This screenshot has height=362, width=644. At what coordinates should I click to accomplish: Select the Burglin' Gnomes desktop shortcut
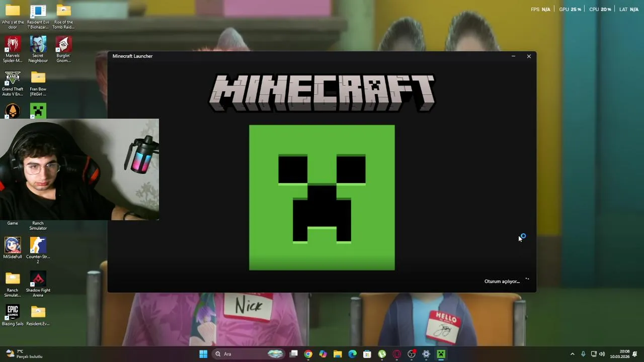point(63,50)
